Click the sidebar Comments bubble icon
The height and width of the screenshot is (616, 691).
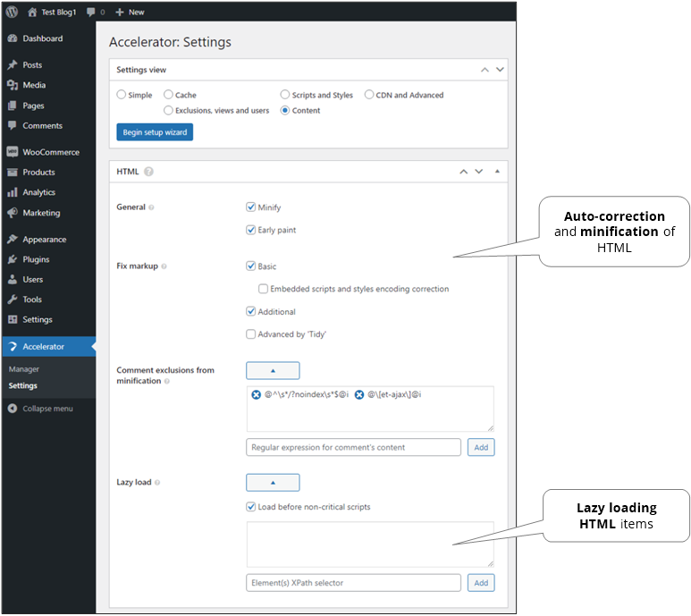(x=13, y=125)
